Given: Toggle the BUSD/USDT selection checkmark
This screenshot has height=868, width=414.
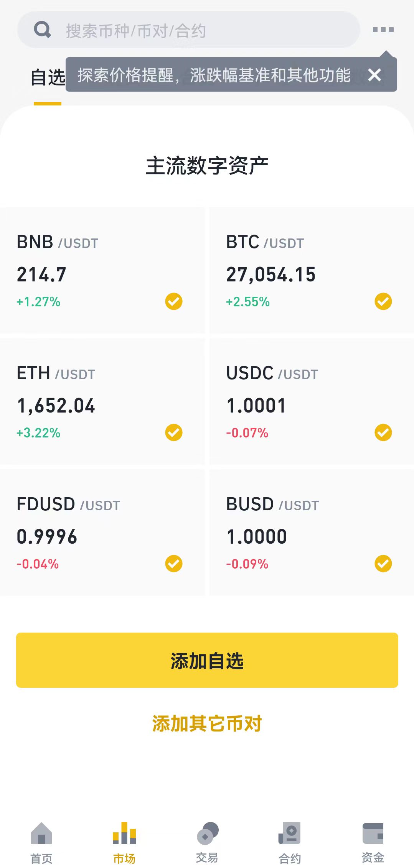Looking at the screenshot, I should (x=383, y=564).
